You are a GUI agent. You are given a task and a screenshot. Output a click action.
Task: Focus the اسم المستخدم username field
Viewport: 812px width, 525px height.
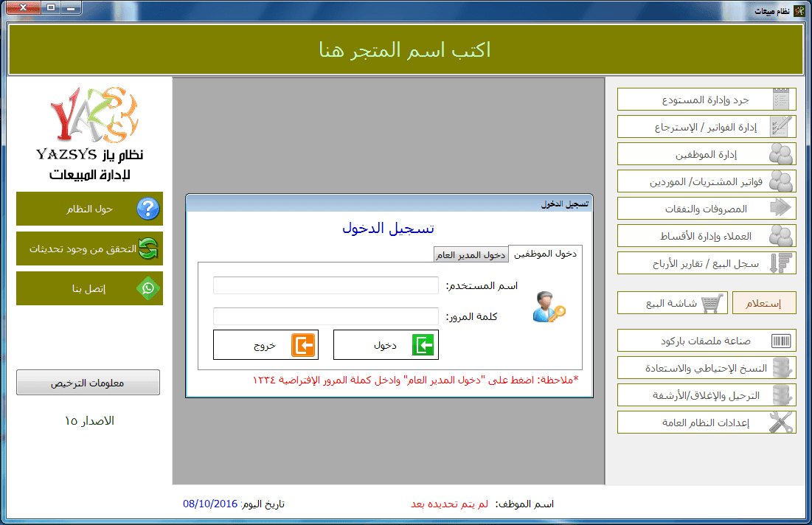[x=326, y=285]
